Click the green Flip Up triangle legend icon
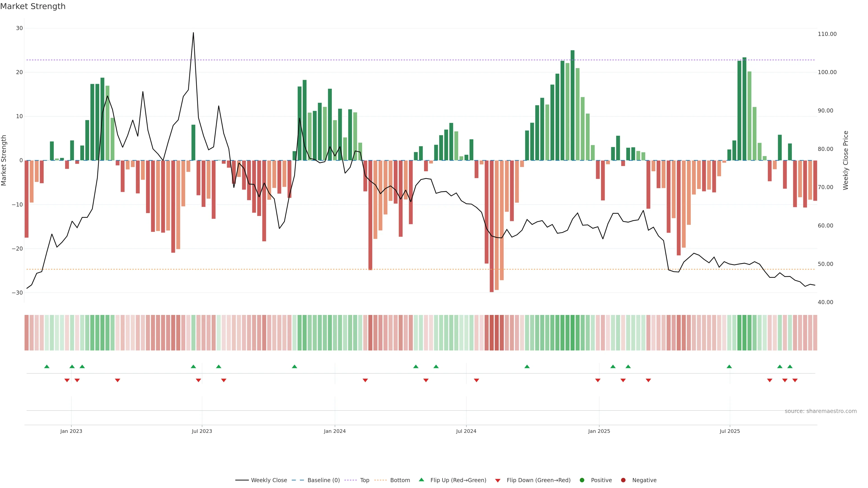This screenshot has width=868, height=488. (x=421, y=480)
